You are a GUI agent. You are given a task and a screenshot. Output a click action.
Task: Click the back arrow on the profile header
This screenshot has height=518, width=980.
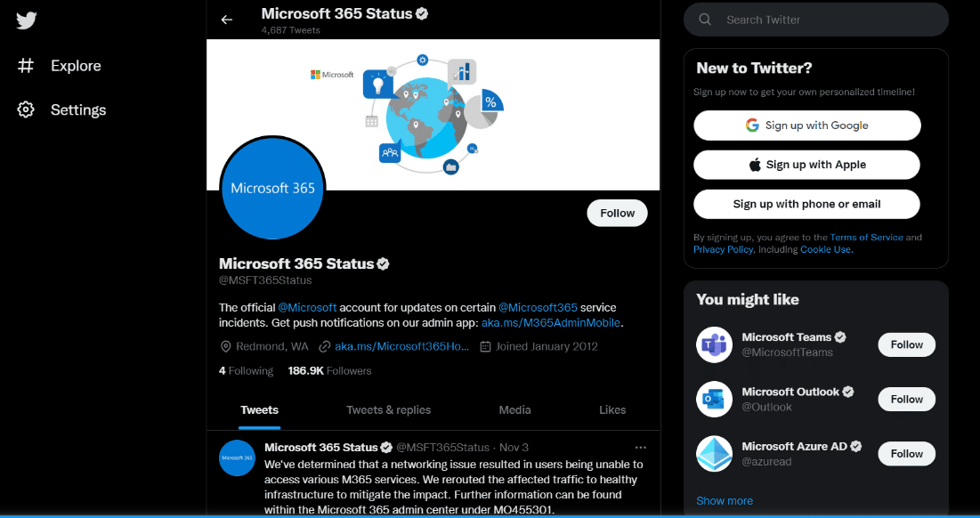226,19
